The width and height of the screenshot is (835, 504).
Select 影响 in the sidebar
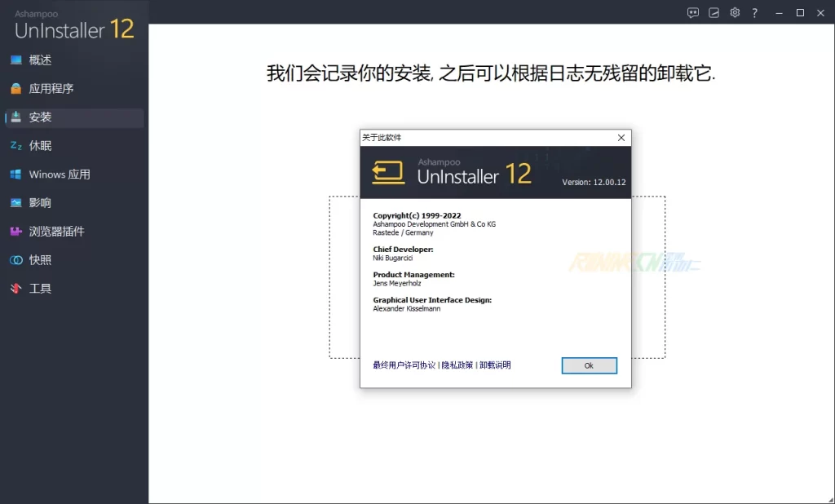[x=40, y=203]
